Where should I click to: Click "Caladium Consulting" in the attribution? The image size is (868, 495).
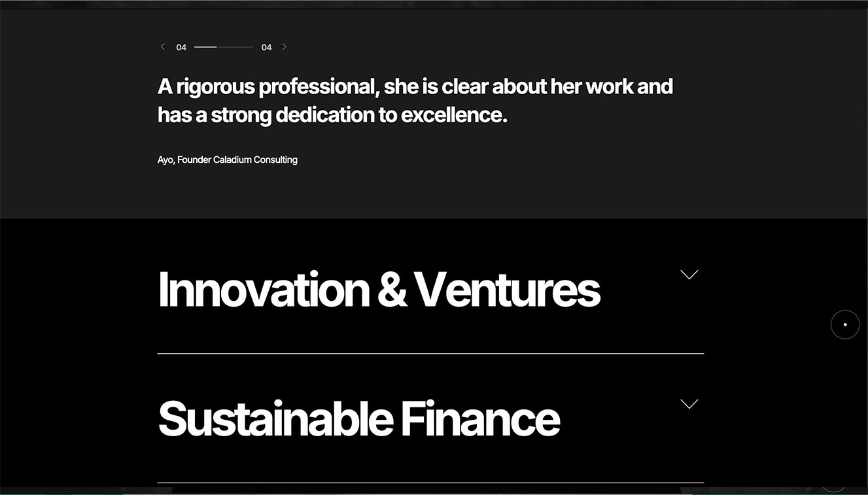pyautogui.click(x=255, y=160)
